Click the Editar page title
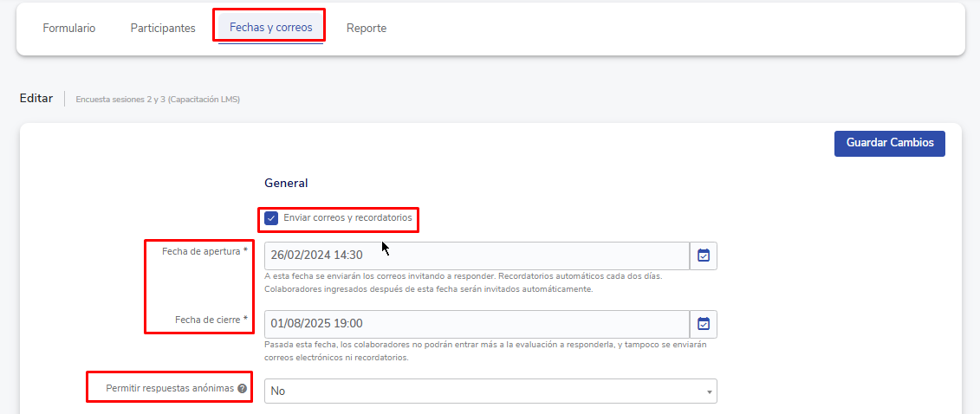The image size is (980, 414). tap(36, 98)
